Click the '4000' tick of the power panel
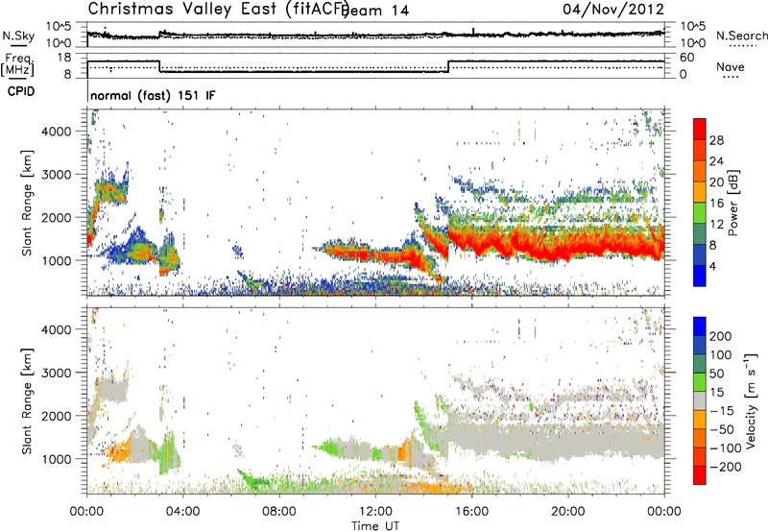 (x=56, y=132)
